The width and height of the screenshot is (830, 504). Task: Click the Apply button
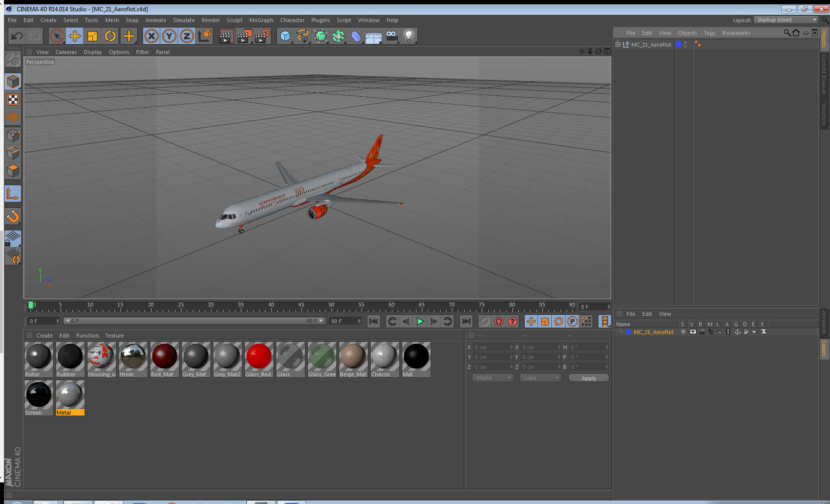click(x=589, y=378)
